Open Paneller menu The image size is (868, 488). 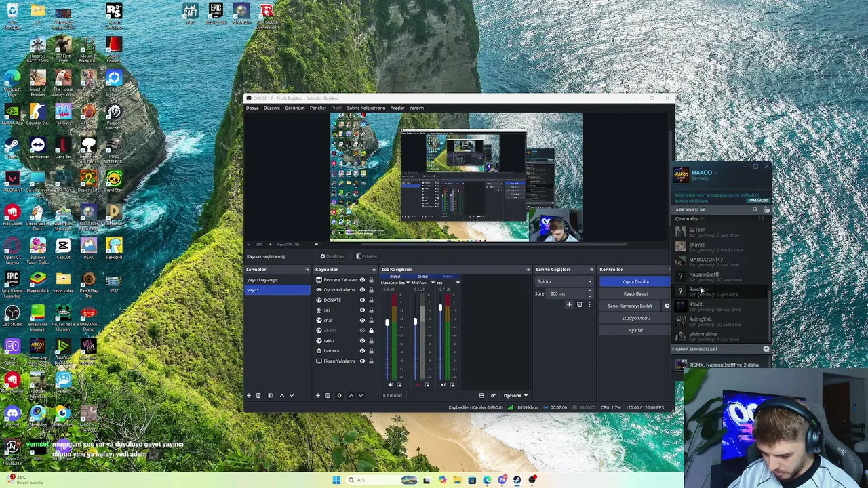[x=318, y=108]
